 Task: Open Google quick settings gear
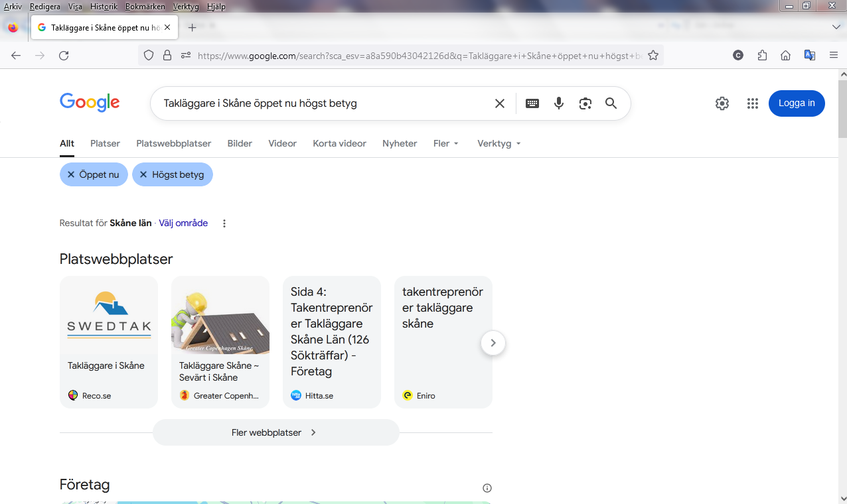click(x=722, y=103)
